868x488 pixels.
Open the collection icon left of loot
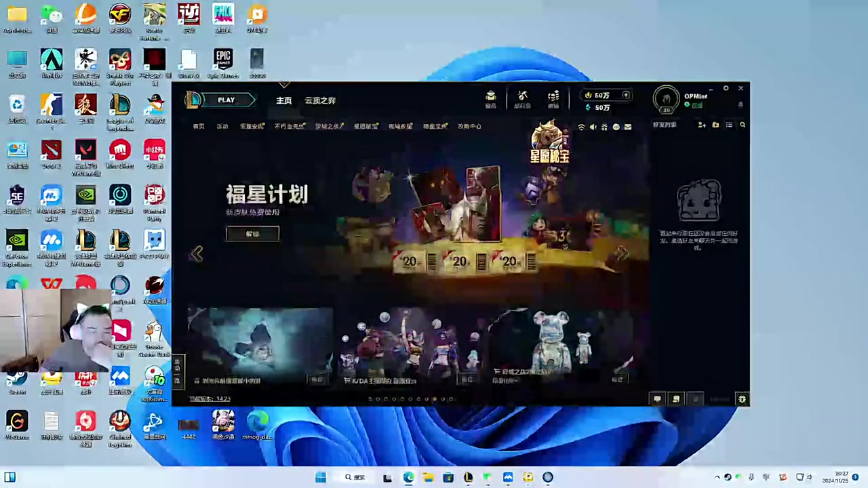(x=490, y=99)
